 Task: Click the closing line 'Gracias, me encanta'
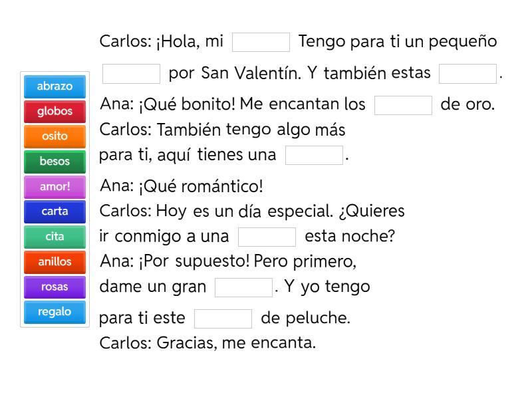click(x=236, y=344)
